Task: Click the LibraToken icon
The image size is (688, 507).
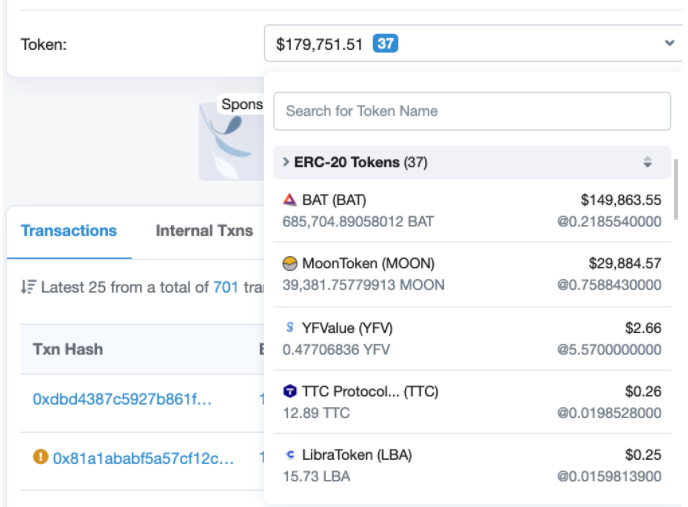Action: 291,455
